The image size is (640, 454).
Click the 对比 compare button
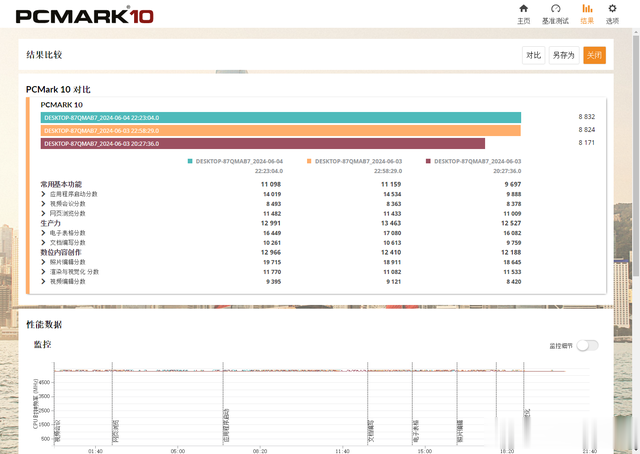[533, 55]
